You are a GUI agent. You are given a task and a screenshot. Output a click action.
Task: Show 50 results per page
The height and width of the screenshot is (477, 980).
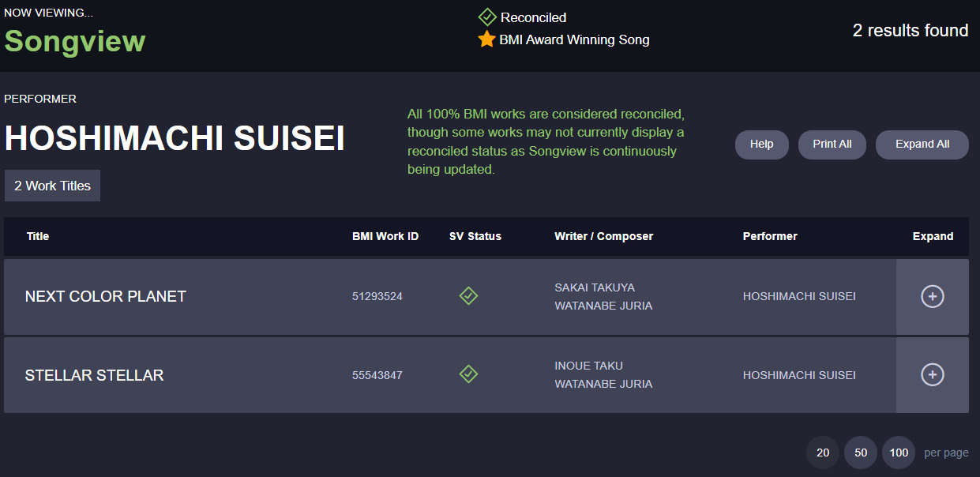[861, 453]
